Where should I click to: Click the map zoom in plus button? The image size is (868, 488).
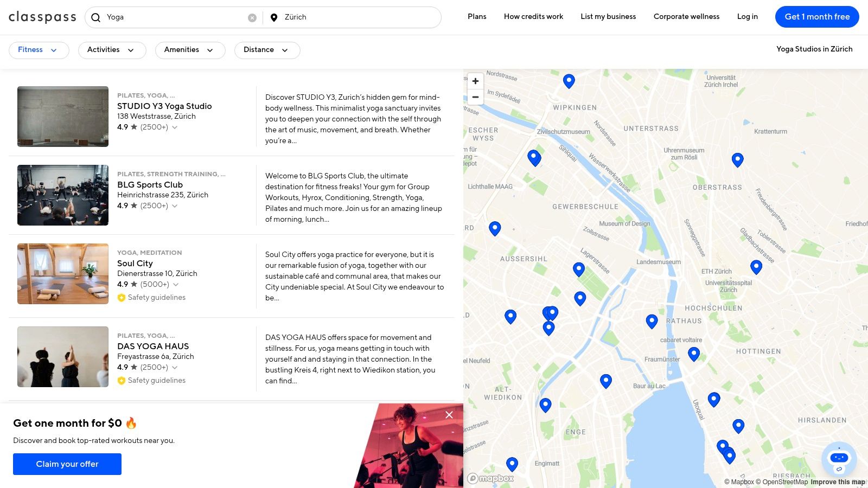[475, 81]
